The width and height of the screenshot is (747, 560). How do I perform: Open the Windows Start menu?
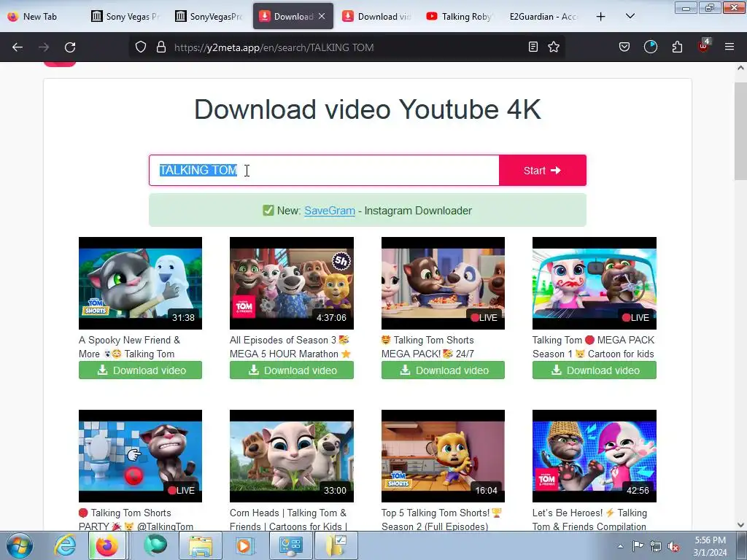[20, 545]
